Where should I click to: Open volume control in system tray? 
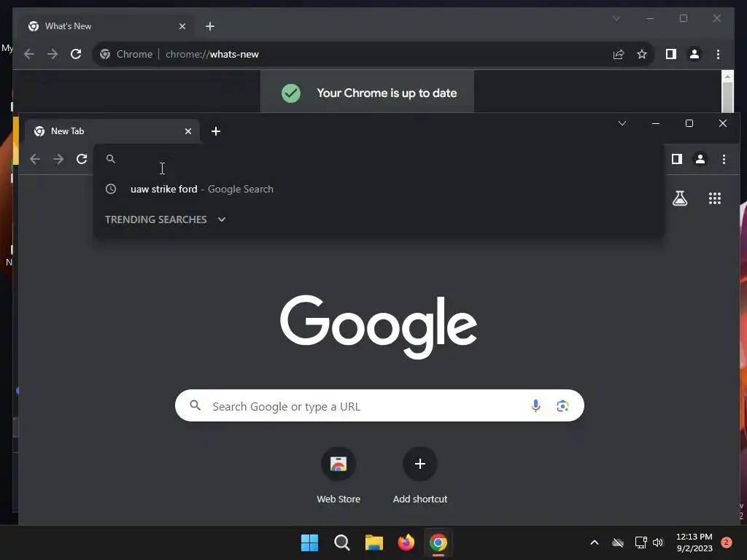pos(658,542)
